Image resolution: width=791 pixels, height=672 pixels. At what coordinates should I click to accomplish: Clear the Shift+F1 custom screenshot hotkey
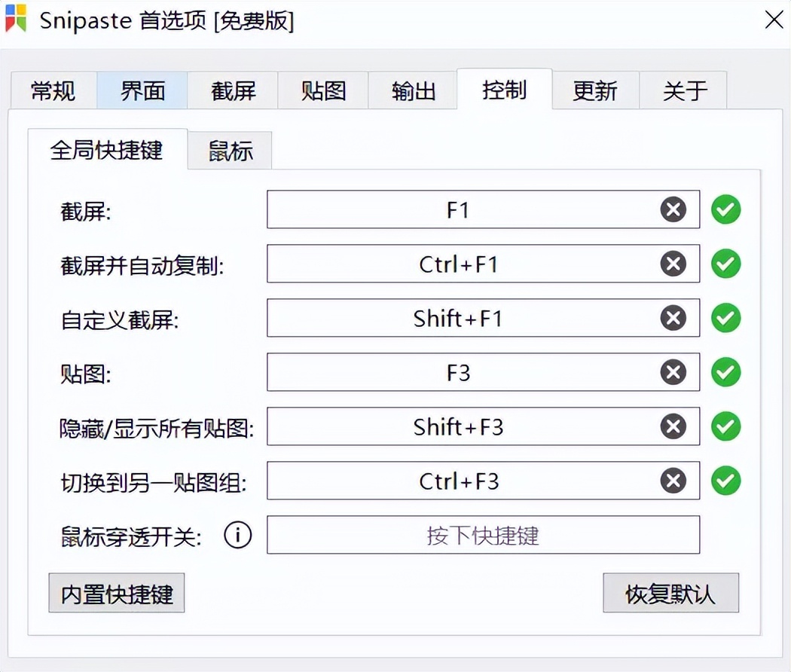pyautogui.click(x=673, y=318)
